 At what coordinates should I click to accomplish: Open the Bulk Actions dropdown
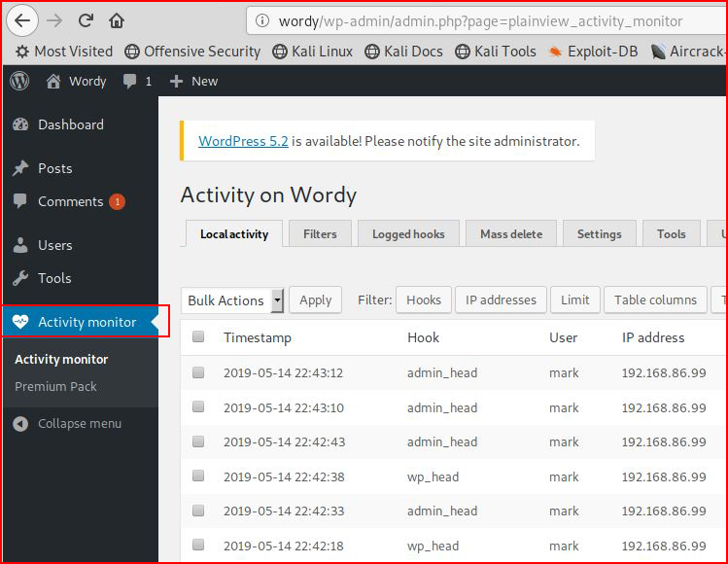pos(232,300)
